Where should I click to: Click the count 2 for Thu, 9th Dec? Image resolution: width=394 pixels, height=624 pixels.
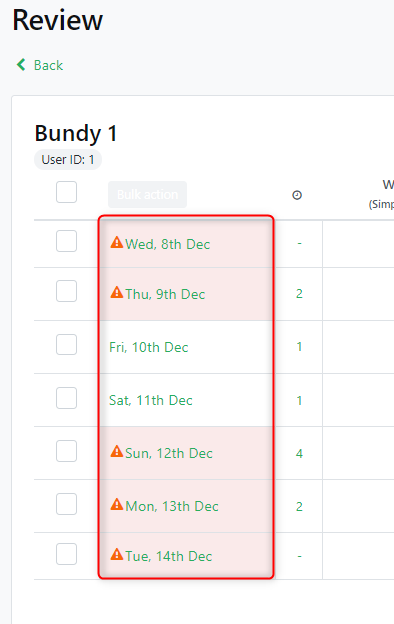(299, 294)
